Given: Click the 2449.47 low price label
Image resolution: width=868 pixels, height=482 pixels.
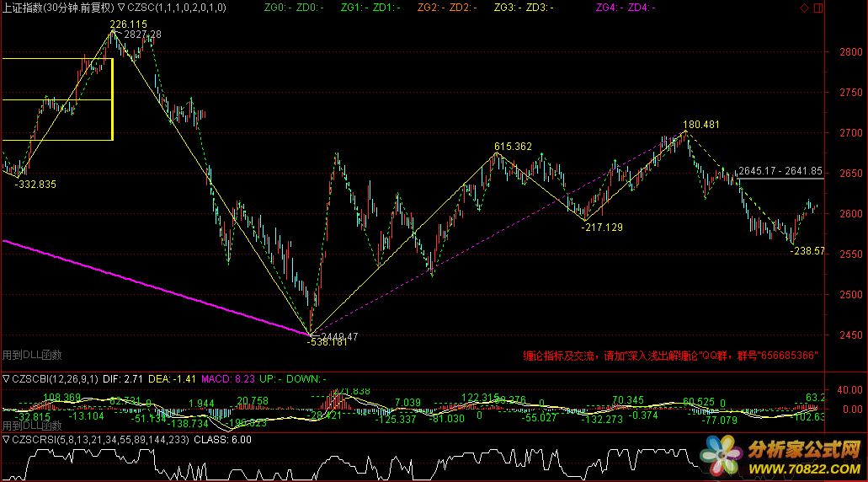Looking at the screenshot, I should tap(339, 335).
